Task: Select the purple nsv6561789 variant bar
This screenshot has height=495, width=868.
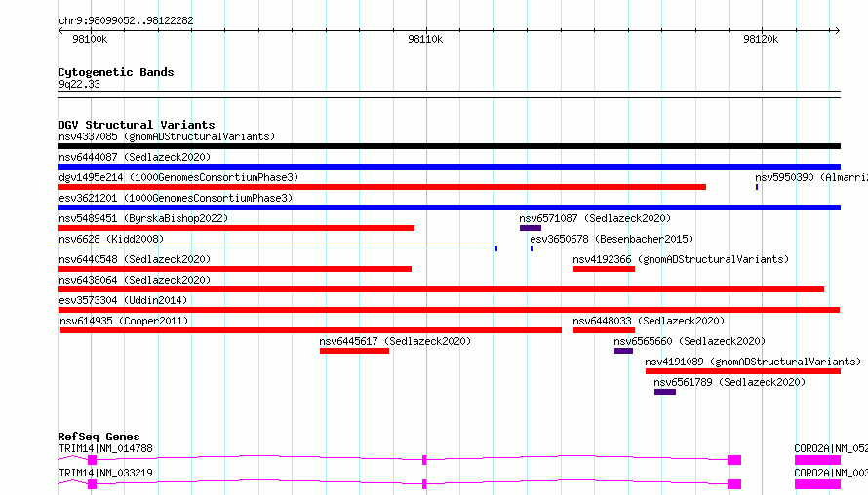Action: 665,392
